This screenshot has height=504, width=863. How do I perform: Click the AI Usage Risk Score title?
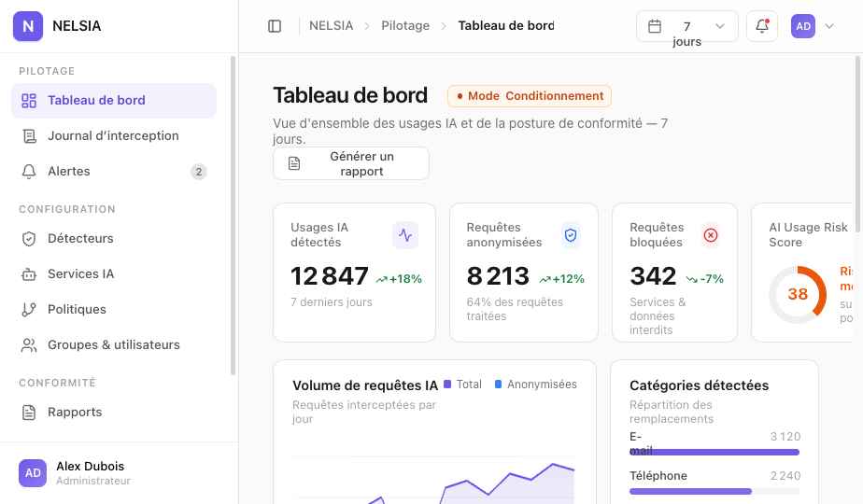click(808, 235)
